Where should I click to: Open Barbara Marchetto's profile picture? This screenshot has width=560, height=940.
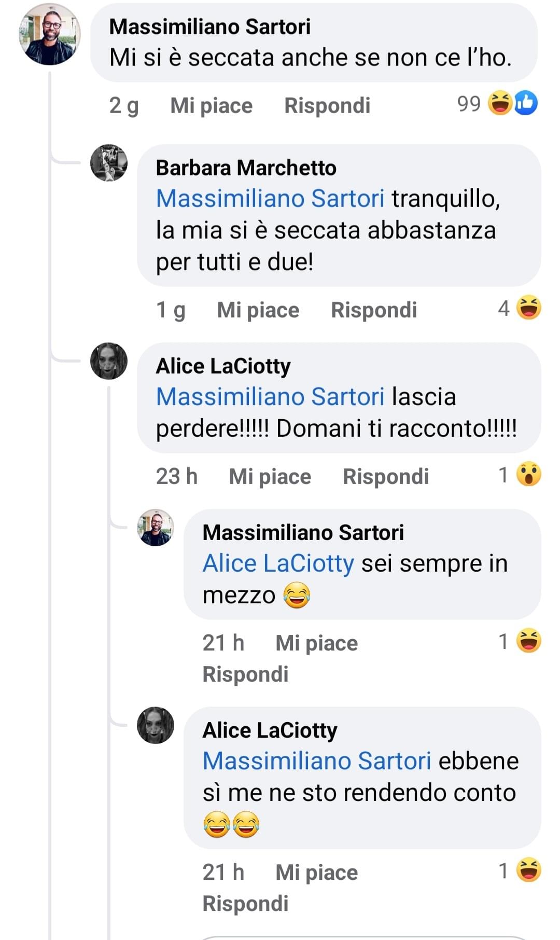coord(109,163)
